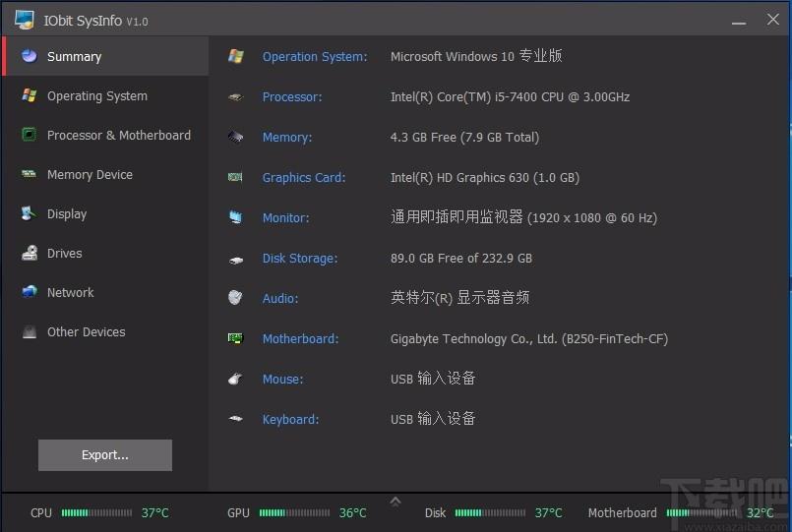The height and width of the screenshot is (532, 792).
Task: Close the IObit SysInfo window
Action: click(x=772, y=20)
